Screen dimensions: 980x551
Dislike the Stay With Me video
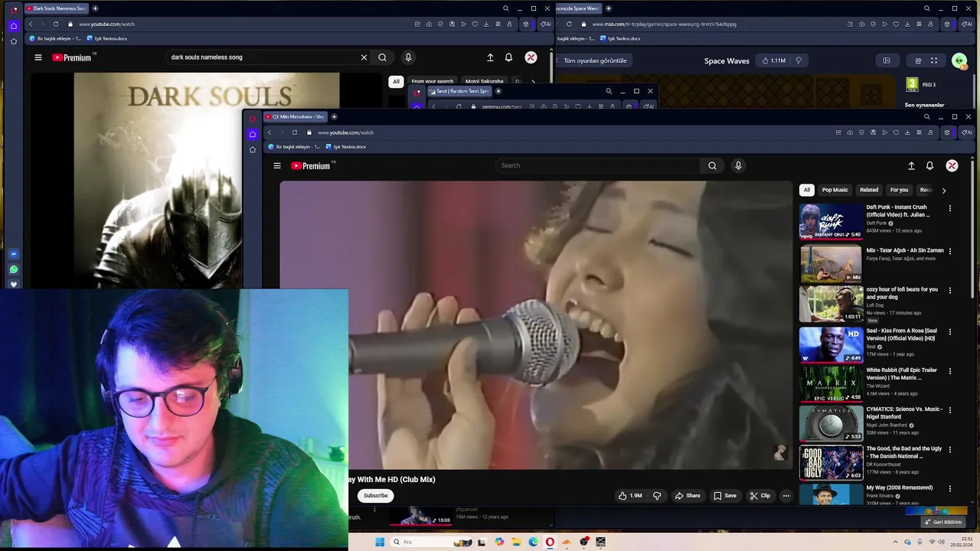point(657,495)
